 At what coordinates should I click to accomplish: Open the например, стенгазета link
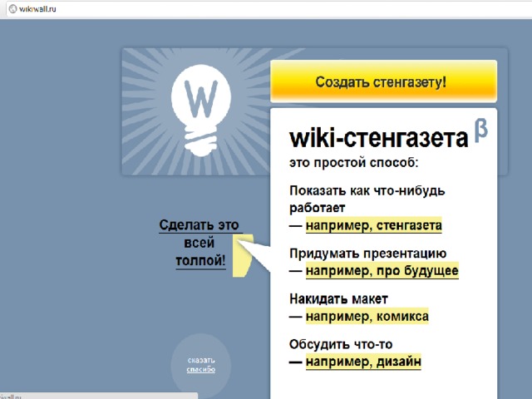tap(374, 225)
